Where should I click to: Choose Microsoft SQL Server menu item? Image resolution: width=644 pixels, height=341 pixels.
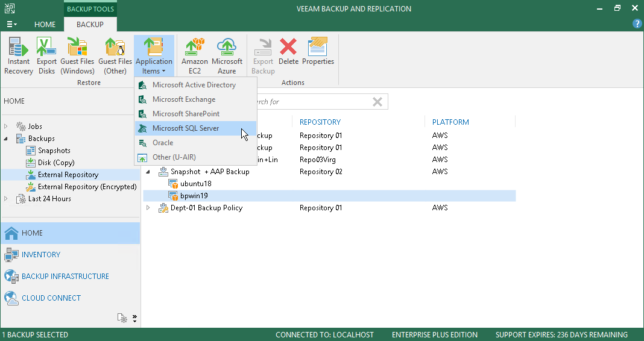tap(195, 128)
